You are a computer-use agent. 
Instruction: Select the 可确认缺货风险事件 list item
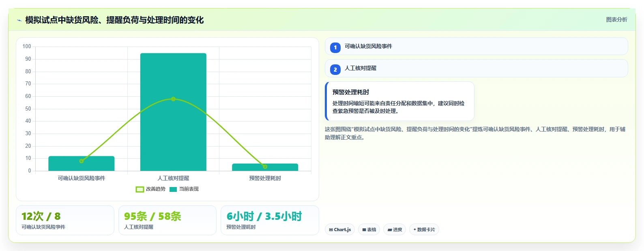coord(476,46)
